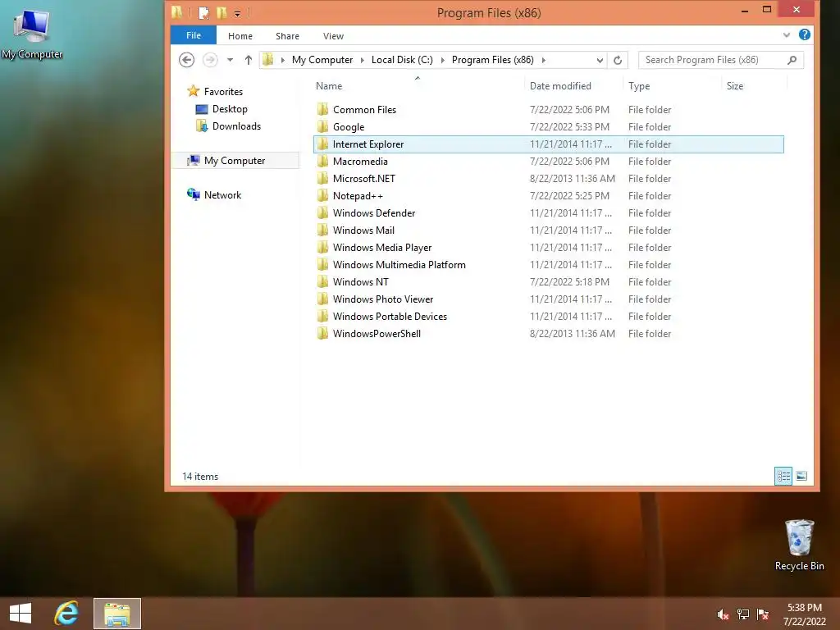The height and width of the screenshot is (630, 840).
Task: Select the Notepad++ folder icon
Action: 322,195
